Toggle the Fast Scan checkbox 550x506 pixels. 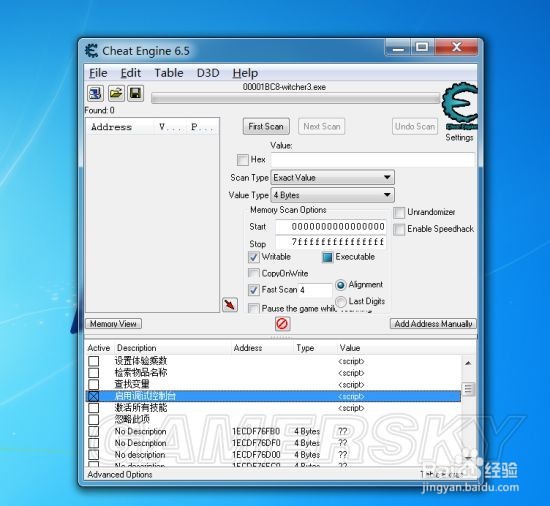[x=254, y=290]
